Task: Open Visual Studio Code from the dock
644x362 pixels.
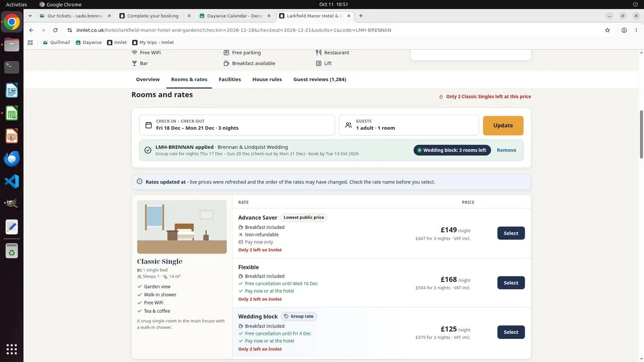Action: pyautogui.click(x=12, y=181)
